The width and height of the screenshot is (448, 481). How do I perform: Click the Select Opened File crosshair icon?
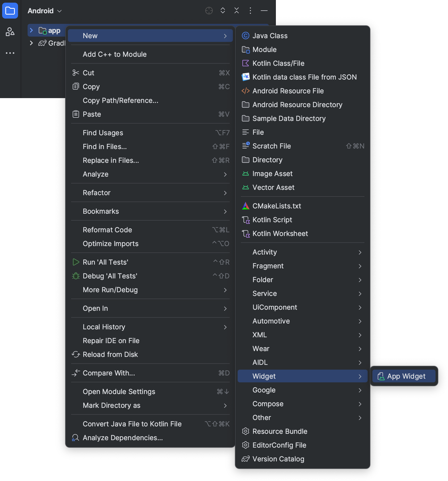coord(209,11)
